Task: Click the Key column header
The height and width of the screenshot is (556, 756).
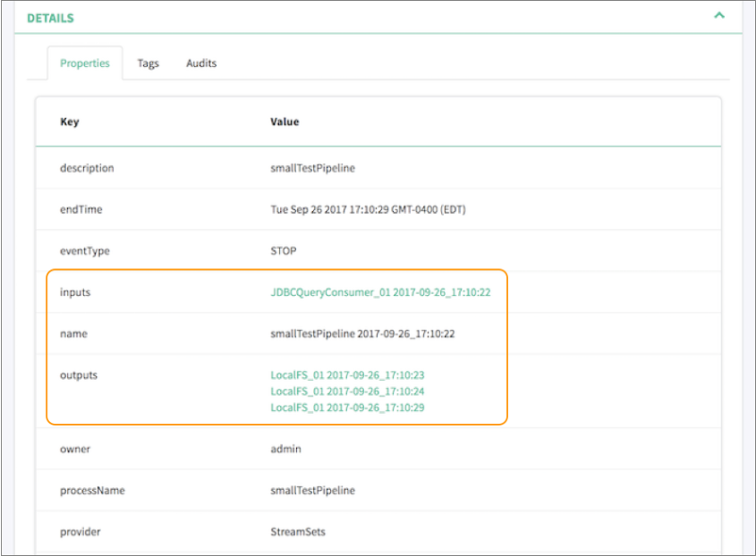Action: click(x=70, y=122)
